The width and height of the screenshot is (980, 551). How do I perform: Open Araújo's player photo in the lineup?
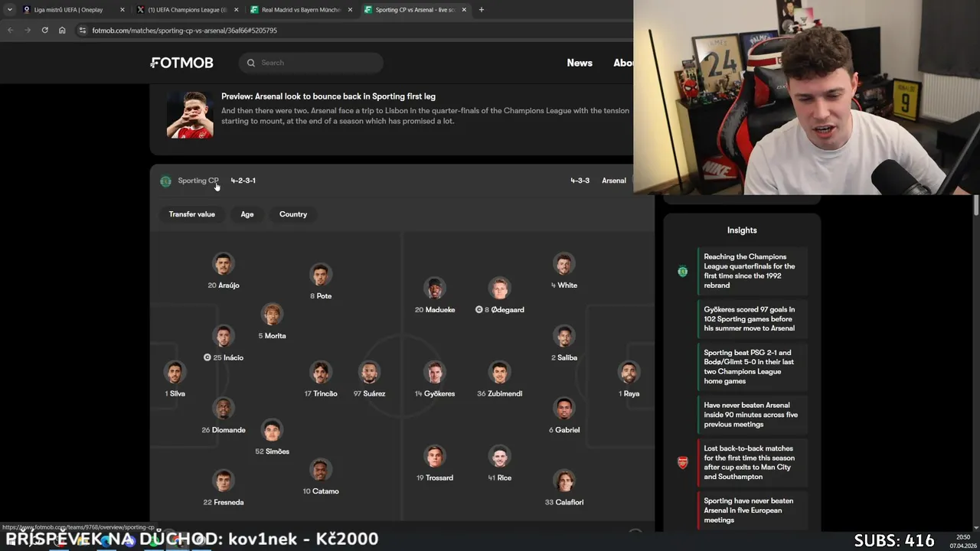tap(224, 265)
